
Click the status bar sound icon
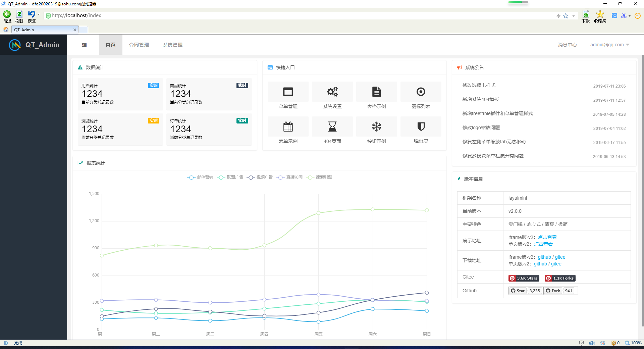592,343
